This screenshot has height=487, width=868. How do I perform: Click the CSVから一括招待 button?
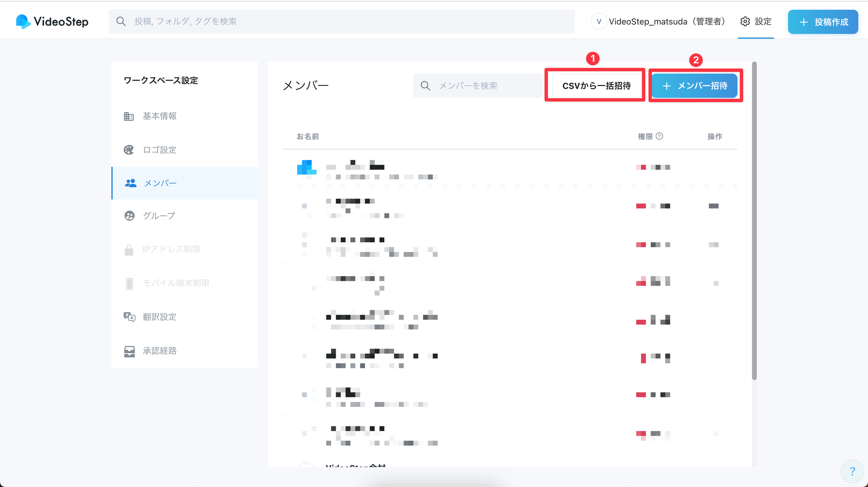click(x=596, y=86)
